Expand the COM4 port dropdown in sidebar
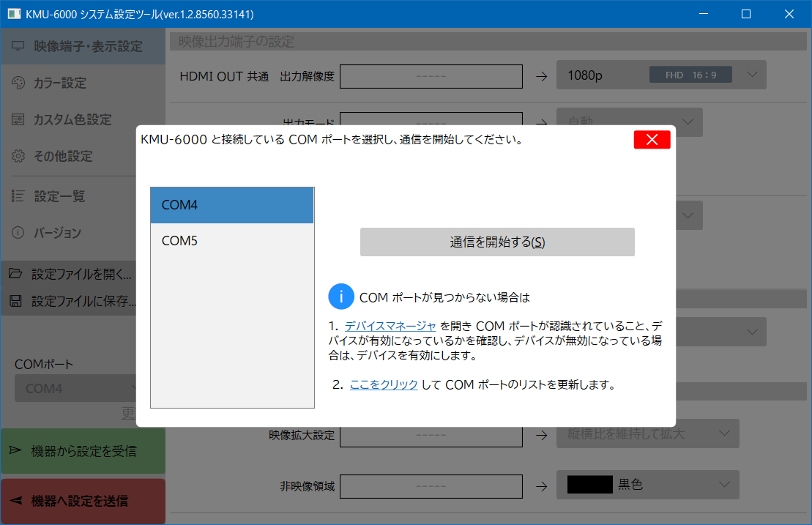 133,389
